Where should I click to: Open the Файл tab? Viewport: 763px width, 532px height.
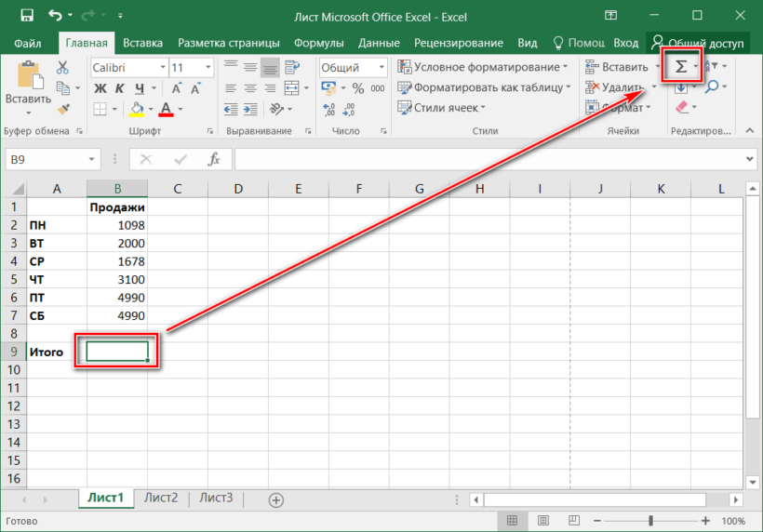click(x=28, y=44)
